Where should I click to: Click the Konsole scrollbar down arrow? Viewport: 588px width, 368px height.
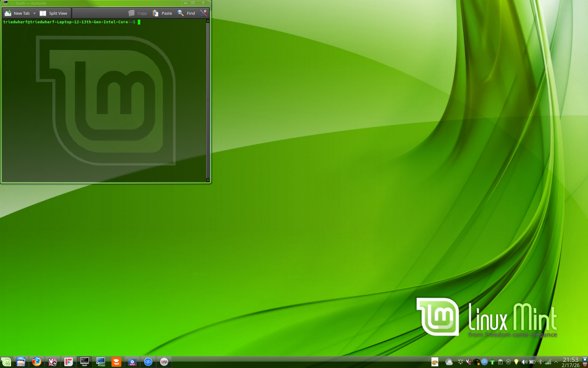(208, 180)
